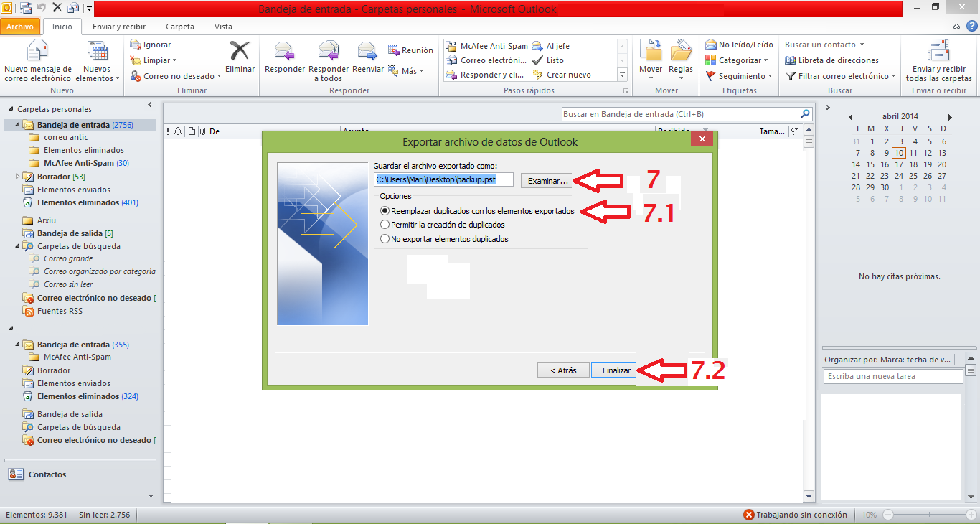980x524 pixels.
Task: Select the Al jefe quick step
Action: pos(551,46)
